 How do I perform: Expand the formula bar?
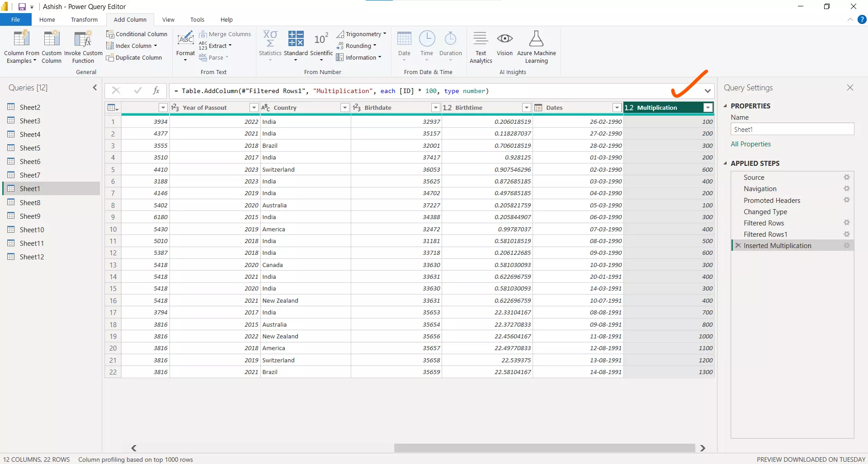click(708, 91)
